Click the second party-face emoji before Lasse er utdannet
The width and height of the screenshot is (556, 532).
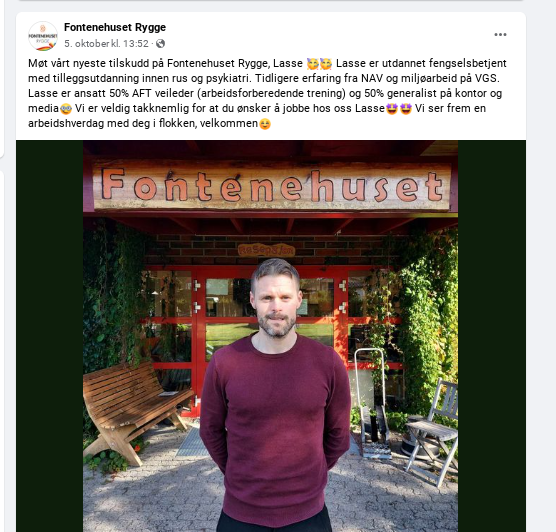326,64
